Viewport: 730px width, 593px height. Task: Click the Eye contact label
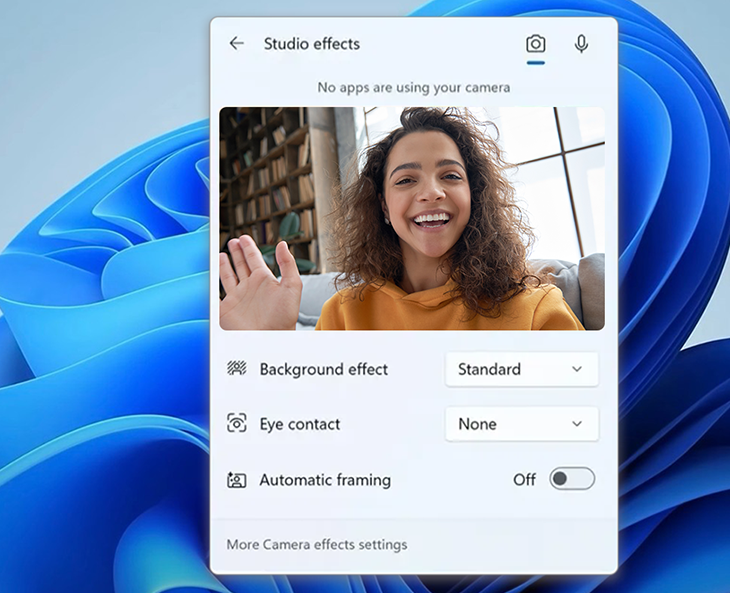(300, 424)
